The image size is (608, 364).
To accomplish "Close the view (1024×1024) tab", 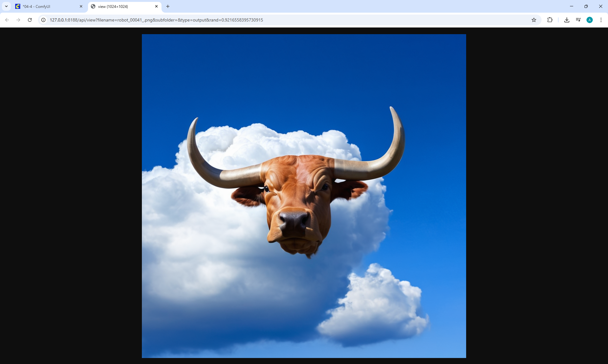I will click(156, 6).
